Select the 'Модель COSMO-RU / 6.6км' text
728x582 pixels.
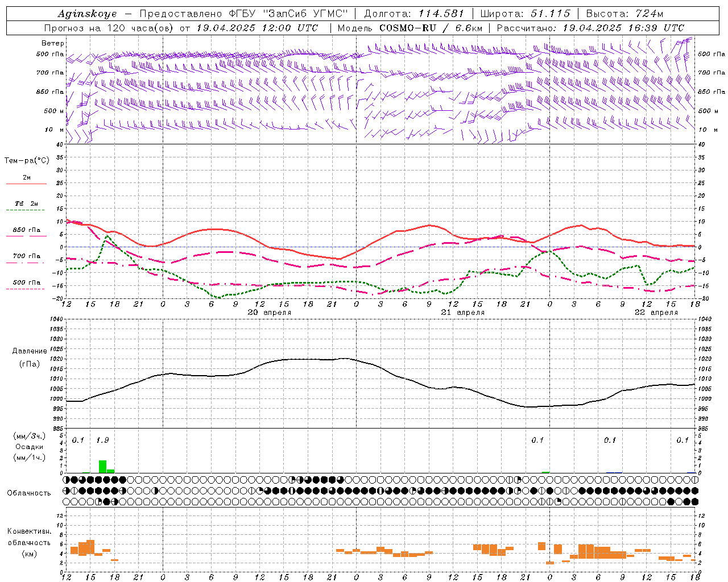[410, 28]
